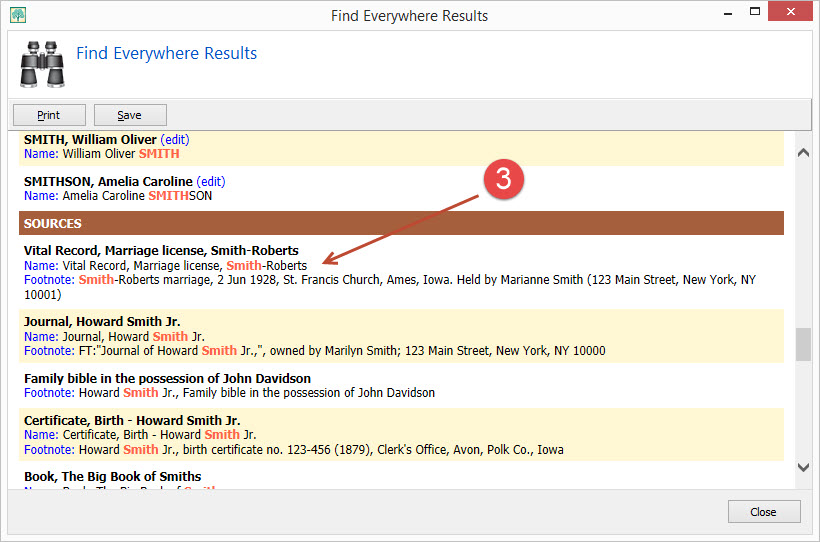Click the Name: Amelia Caroline SMITHSON line
The height and width of the screenshot is (542, 820).
tap(118, 196)
